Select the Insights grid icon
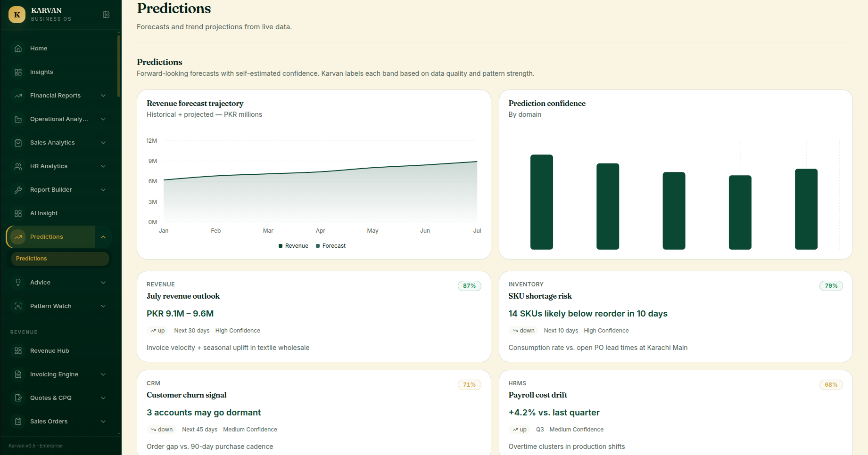This screenshot has height=455, width=868. point(18,72)
